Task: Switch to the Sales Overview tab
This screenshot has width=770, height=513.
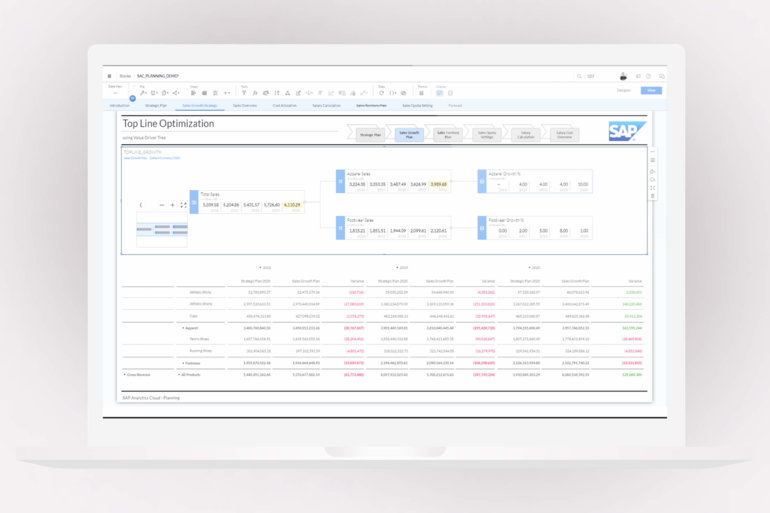Action: point(245,106)
